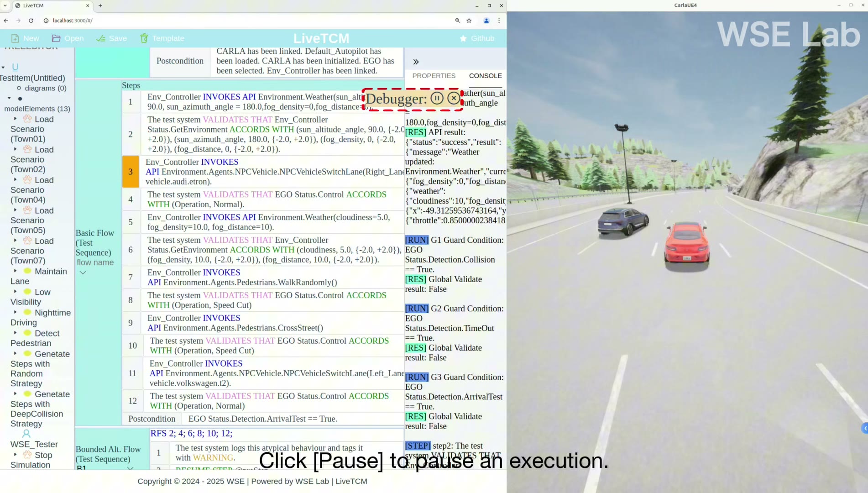Click LiveTCM header title

pos(321,38)
